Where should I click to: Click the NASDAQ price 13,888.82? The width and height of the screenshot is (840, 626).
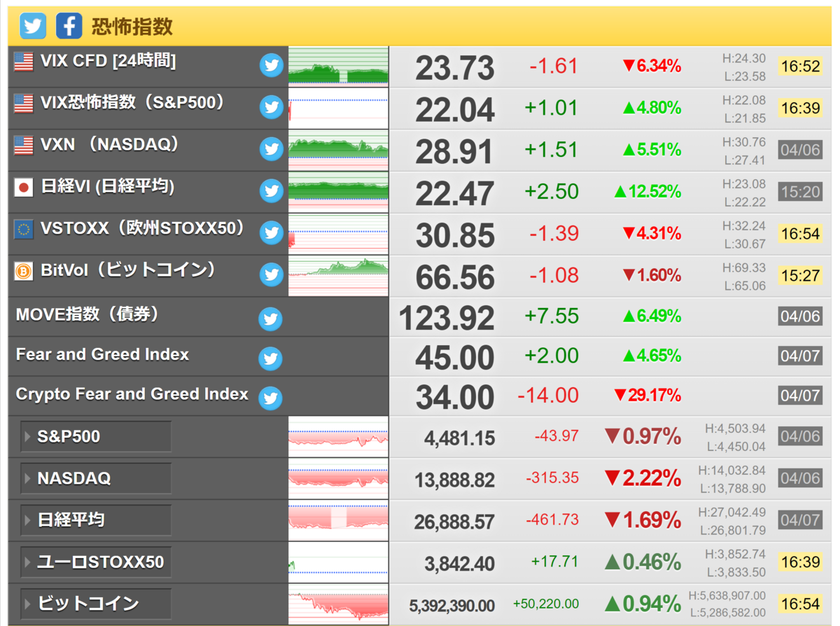pyautogui.click(x=455, y=480)
